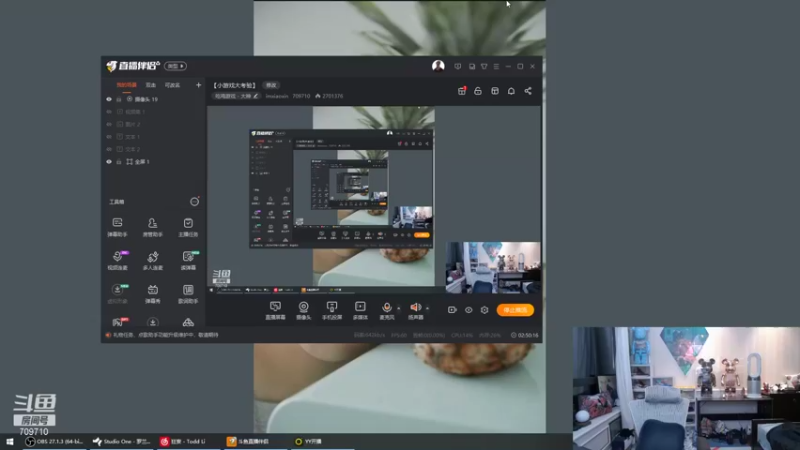Switch to Studio One in taskbar
Viewport: 800px width, 450px height.
(x=121, y=441)
